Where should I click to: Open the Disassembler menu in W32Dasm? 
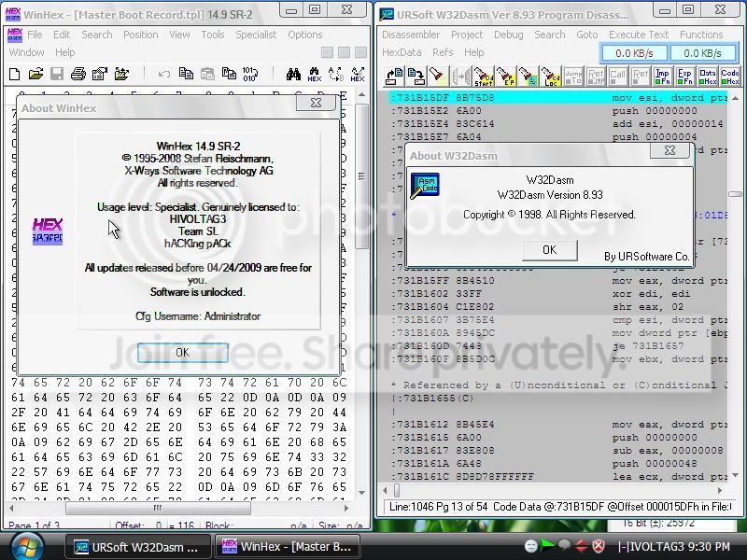[411, 35]
